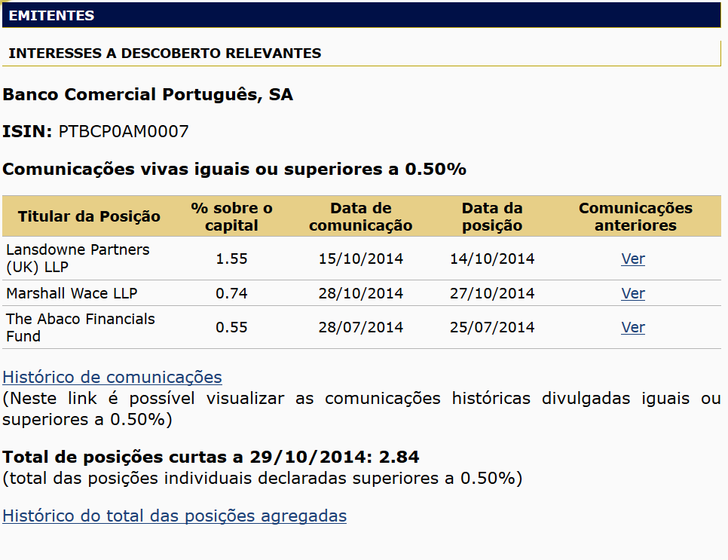Click the Data da posição column header
Screen dimensions: 728x560
[492, 217]
